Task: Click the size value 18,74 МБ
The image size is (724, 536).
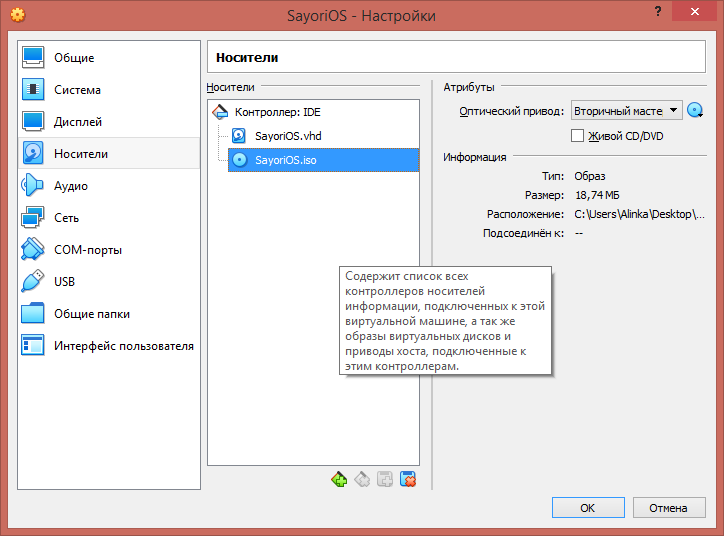Action: tap(597, 195)
